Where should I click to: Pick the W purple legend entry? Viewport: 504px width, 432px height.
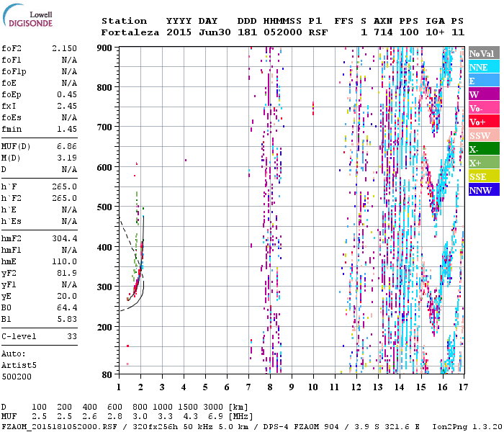482,94
